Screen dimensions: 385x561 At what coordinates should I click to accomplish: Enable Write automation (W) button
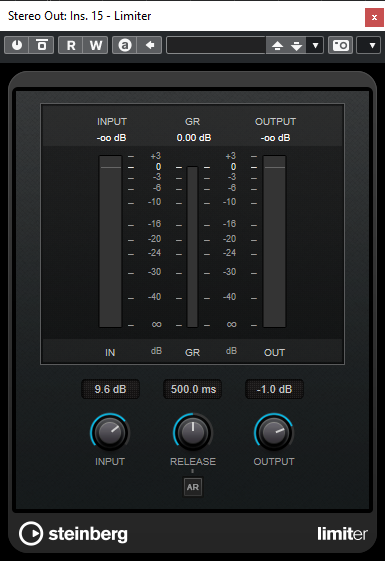(96, 45)
